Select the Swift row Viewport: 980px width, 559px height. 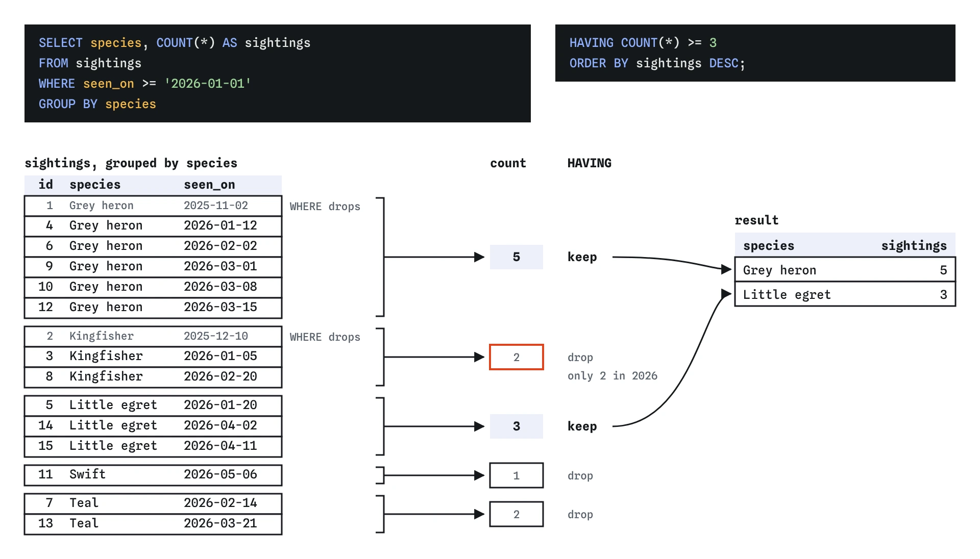tap(153, 475)
